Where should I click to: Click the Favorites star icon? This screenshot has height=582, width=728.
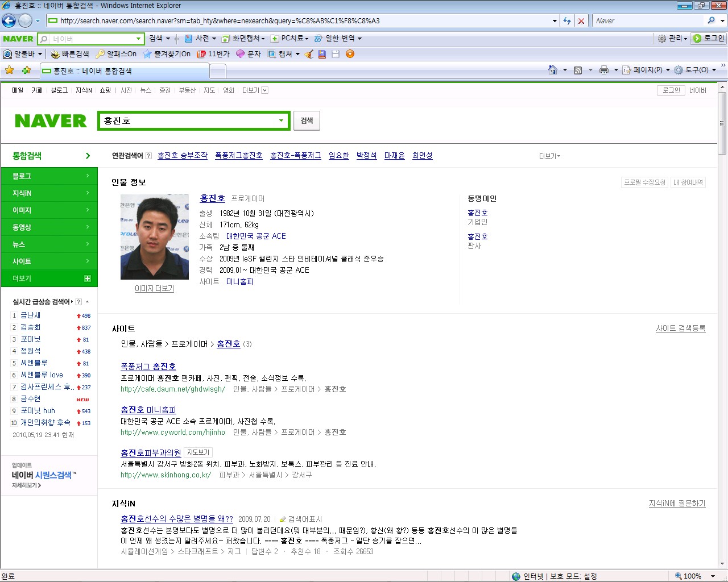(10, 70)
